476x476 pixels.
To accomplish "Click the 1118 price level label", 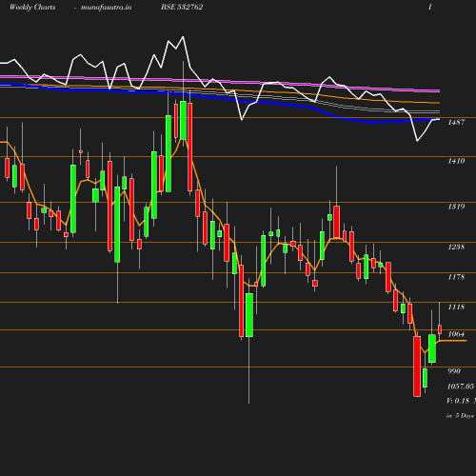I will coord(456,307).
